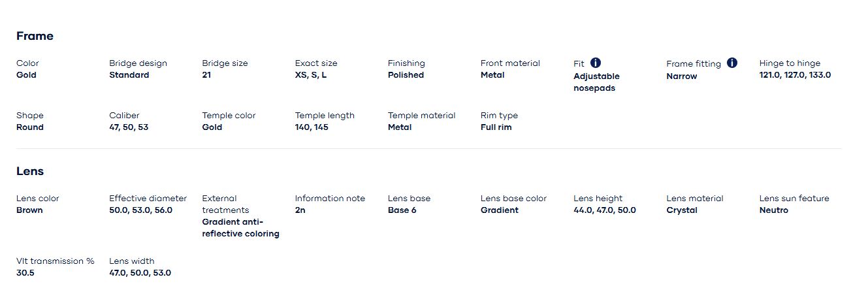The image size is (868, 290).
Task: Click the Hinge to hinge label
Action: tap(790, 63)
